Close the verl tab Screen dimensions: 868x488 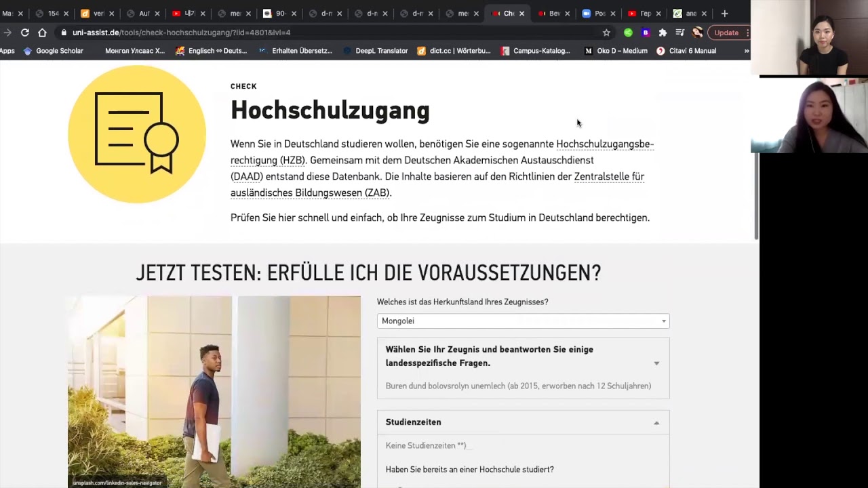pos(111,14)
